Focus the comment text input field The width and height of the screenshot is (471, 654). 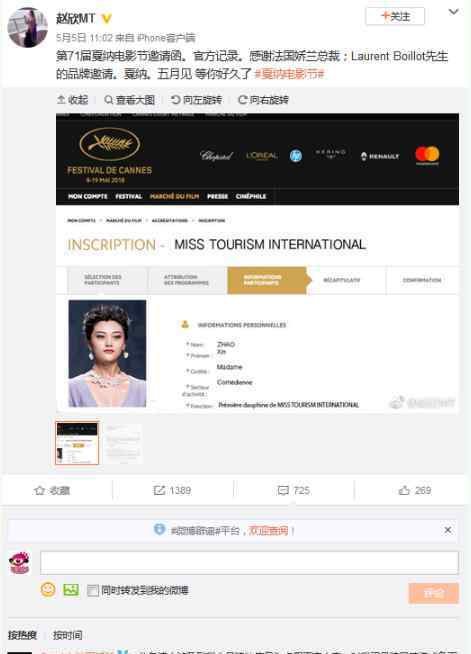point(249,563)
